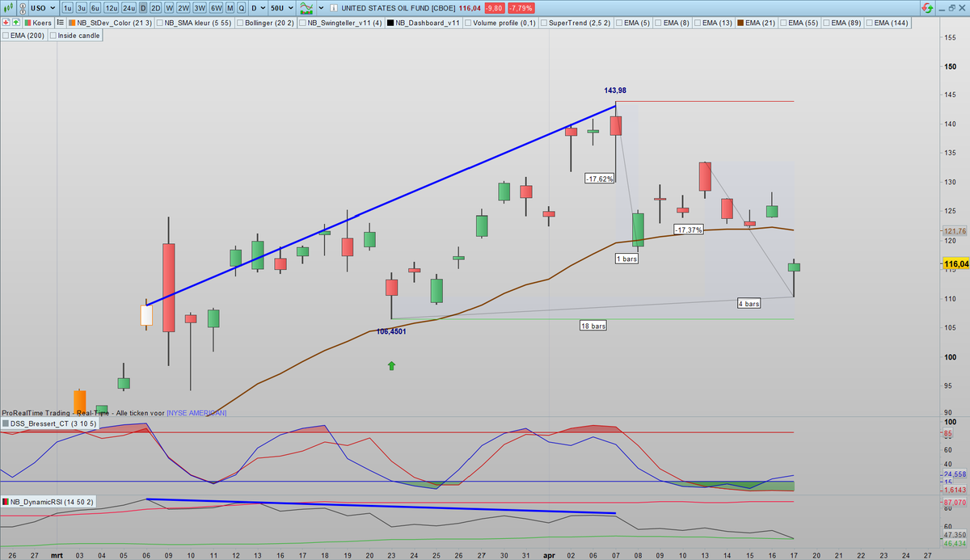Click the 143,98 high price label
The height and width of the screenshot is (560, 970).
tap(615, 91)
